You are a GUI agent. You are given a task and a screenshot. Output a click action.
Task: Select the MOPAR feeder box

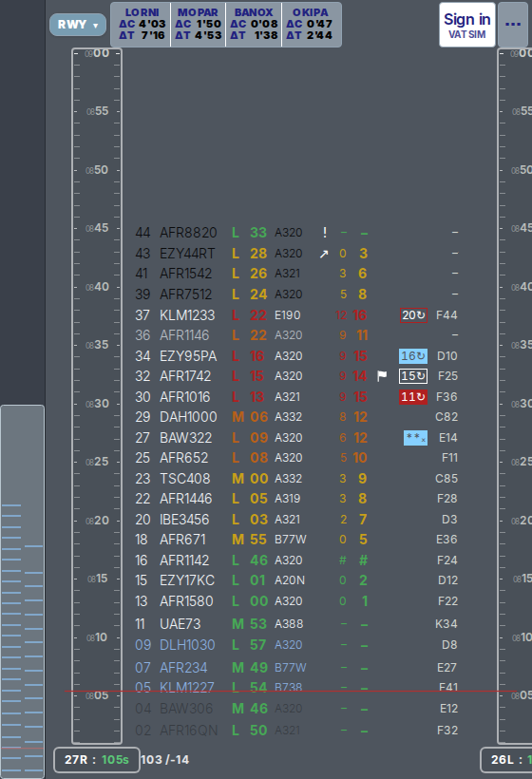tap(198, 25)
